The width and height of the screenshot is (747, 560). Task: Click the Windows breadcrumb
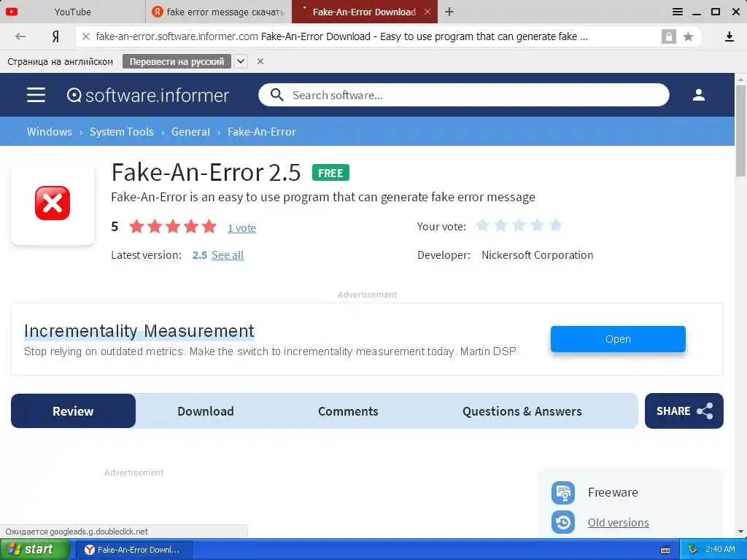click(x=49, y=131)
